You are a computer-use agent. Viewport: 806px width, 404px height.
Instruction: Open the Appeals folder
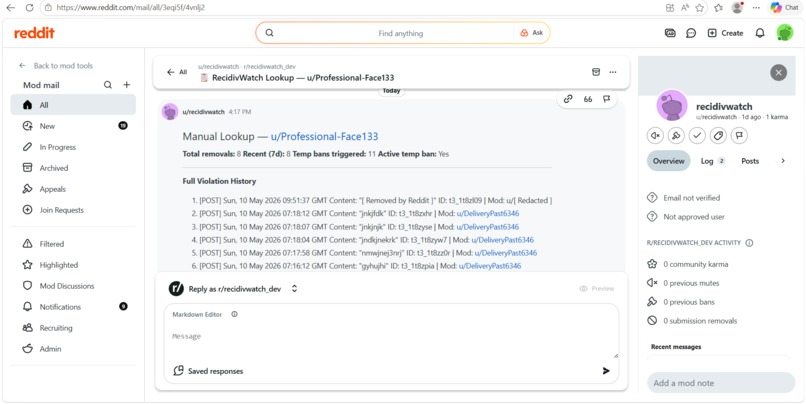[73, 189]
